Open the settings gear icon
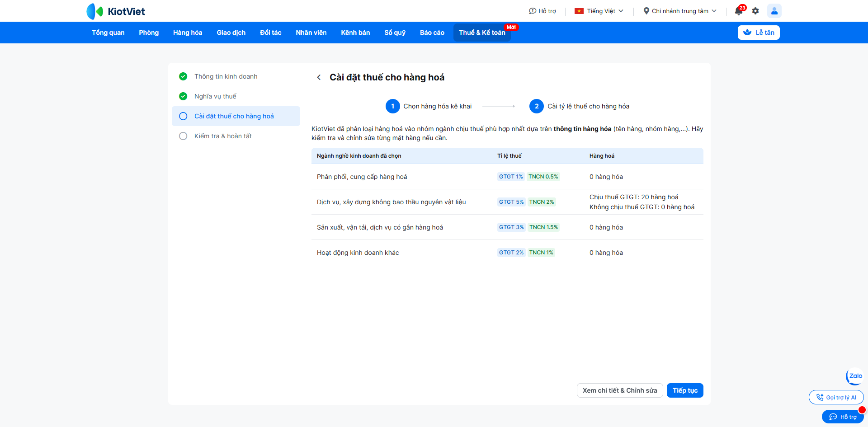Image resolution: width=868 pixels, height=427 pixels. click(x=755, y=11)
